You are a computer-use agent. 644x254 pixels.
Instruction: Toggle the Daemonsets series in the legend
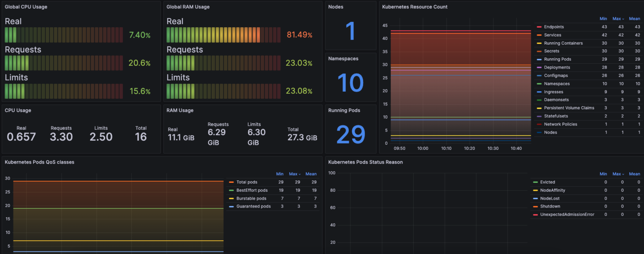click(556, 100)
